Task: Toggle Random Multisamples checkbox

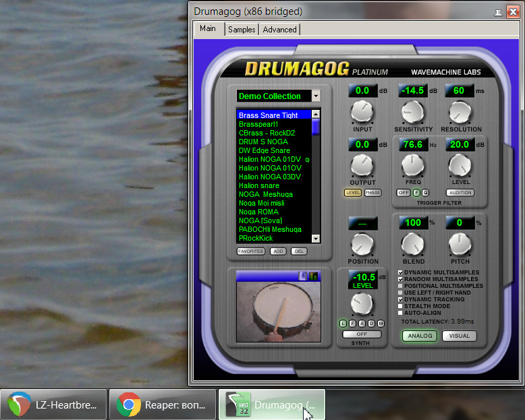Action: click(400, 279)
